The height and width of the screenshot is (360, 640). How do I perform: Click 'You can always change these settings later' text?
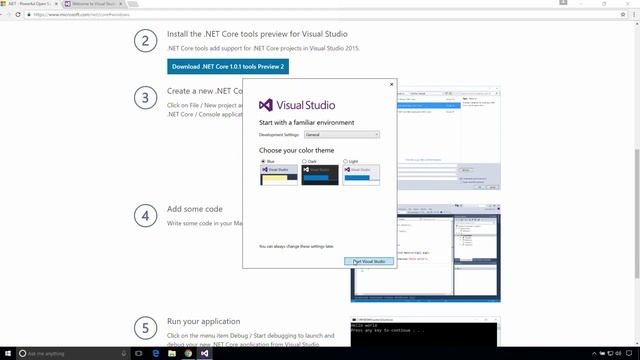(x=296, y=247)
